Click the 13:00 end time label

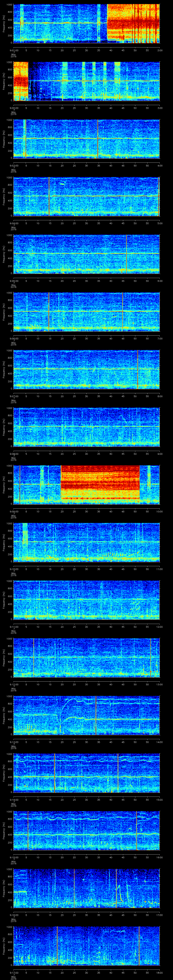[160, 684]
